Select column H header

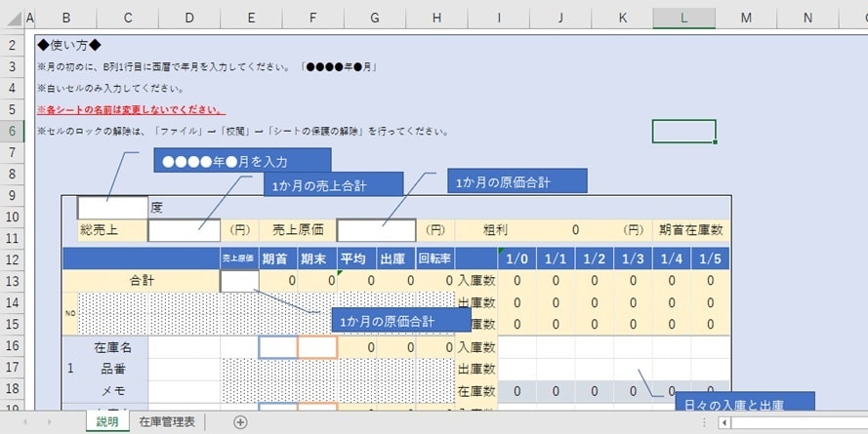click(436, 19)
